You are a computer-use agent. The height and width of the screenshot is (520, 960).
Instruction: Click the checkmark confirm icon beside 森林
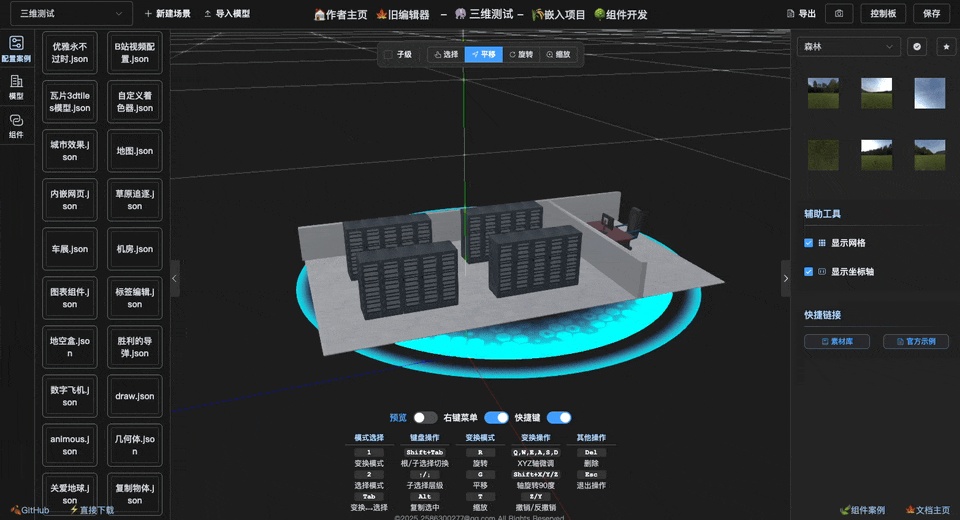917,47
